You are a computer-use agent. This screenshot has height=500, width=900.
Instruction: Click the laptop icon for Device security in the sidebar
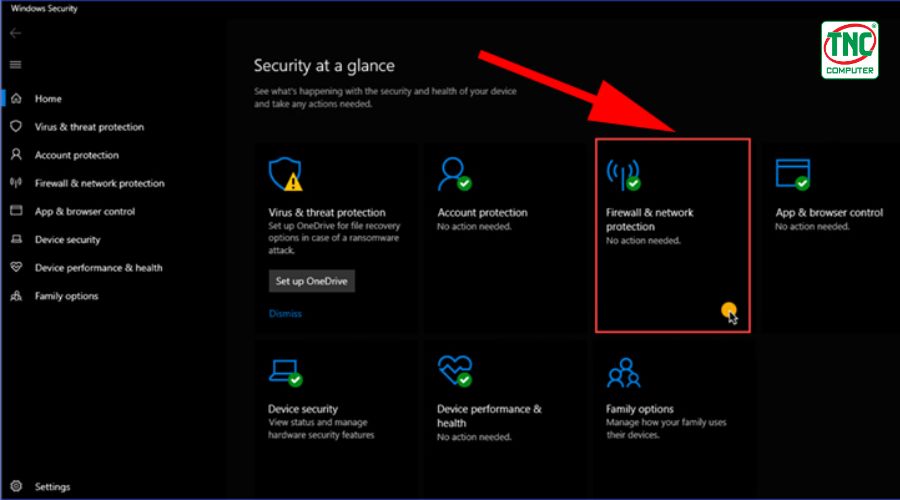16,239
